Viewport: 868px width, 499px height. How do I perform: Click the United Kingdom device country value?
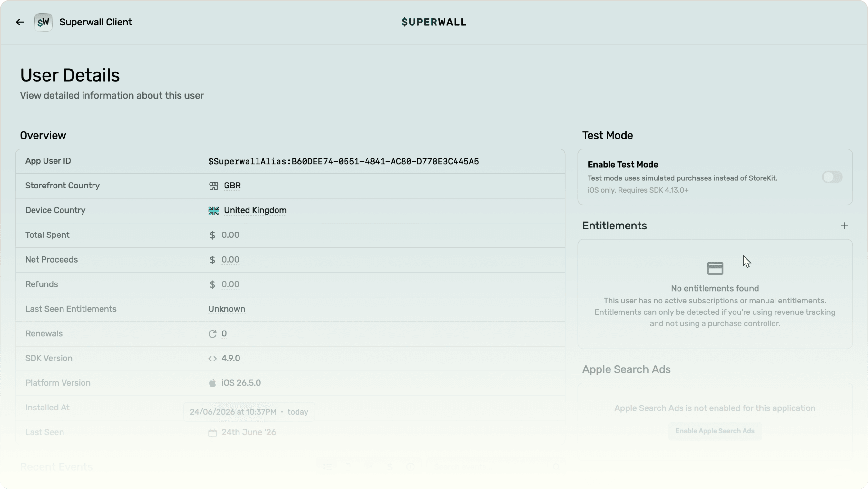tap(255, 210)
